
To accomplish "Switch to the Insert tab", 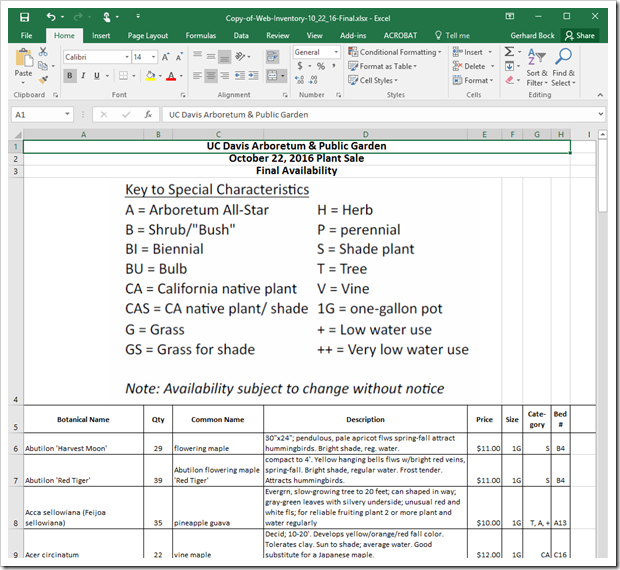I will (x=101, y=36).
